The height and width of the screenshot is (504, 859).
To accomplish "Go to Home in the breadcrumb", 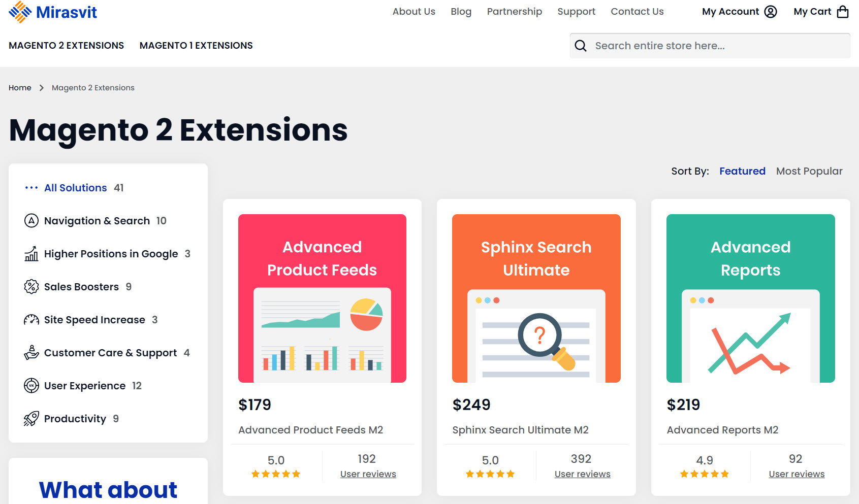I will click(x=20, y=88).
